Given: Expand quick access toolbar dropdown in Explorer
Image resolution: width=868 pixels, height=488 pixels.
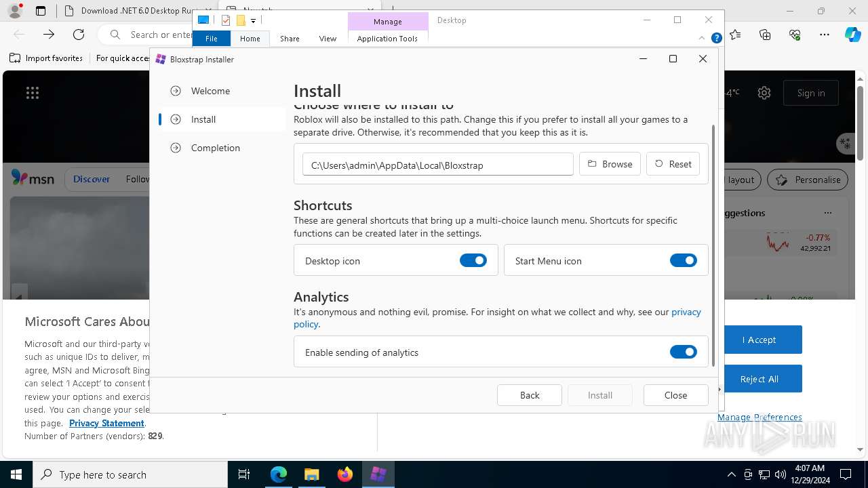Looking at the screenshot, I should [x=253, y=20].
